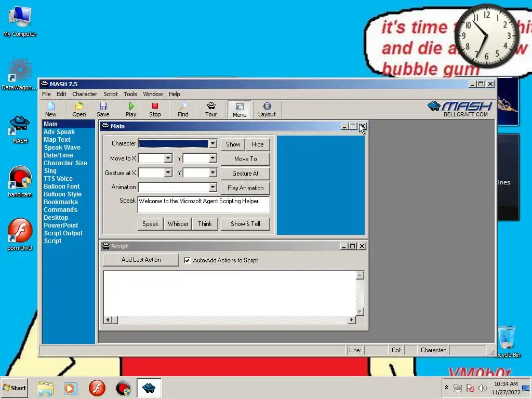Click script horizontal scrollbar right arrow

tap(352, 320)
